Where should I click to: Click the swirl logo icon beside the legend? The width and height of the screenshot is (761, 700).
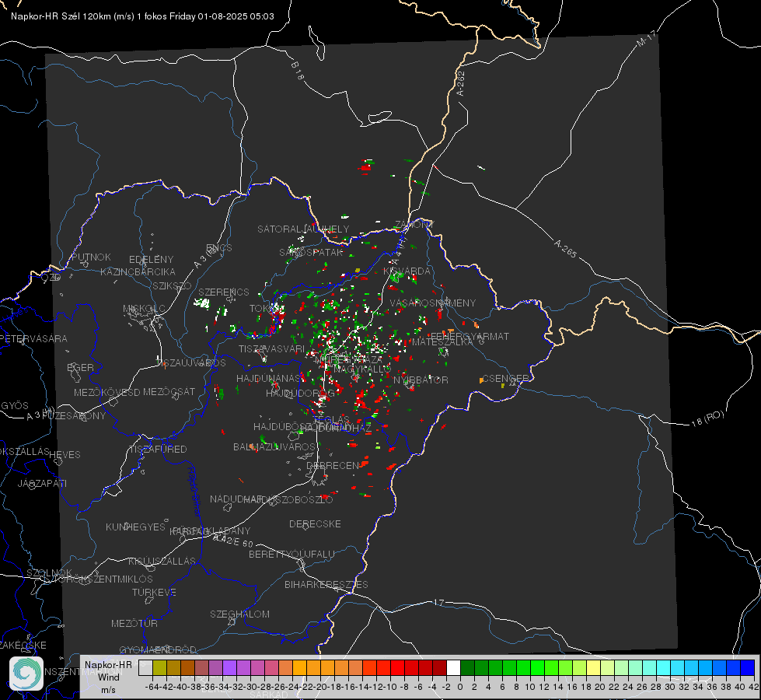(26, 674)
